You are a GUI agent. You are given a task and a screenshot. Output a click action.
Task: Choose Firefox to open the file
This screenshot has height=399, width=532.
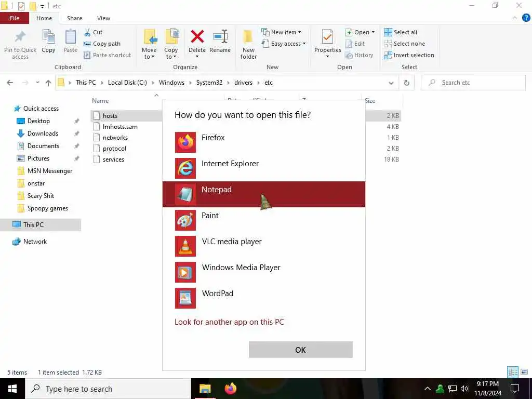[x=263, y=142]
